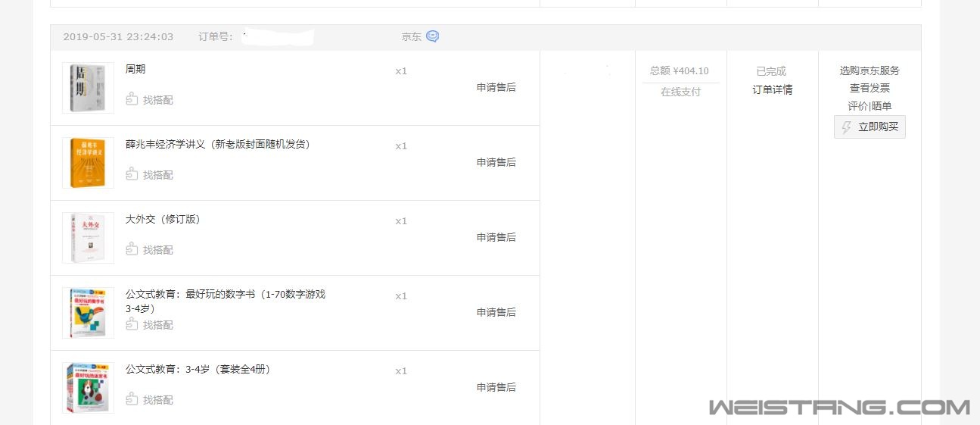Click the x1 quantity for 3-4岁套装全4册
This screenshot has height=425, width=980.
click(x=401, y=371)
